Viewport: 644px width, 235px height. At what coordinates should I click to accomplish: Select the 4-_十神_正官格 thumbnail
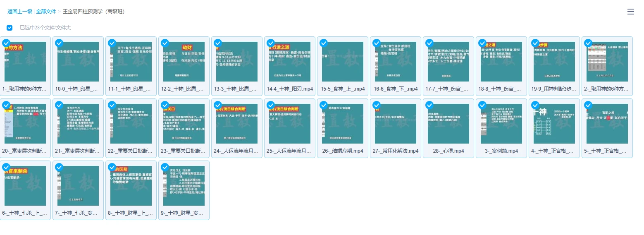(554, 124)
